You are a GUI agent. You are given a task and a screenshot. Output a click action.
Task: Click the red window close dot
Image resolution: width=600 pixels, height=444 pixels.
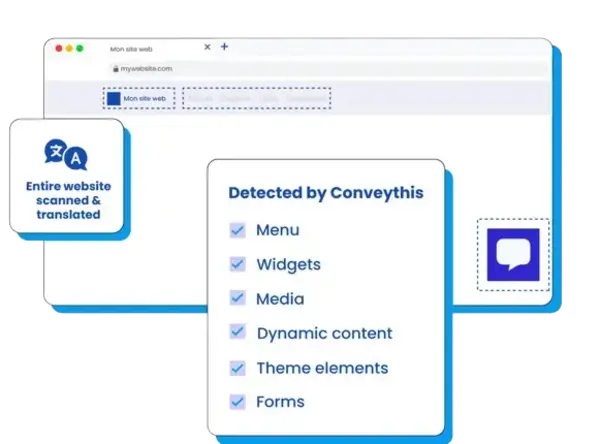pyautogui.click(x=58, y=48)
